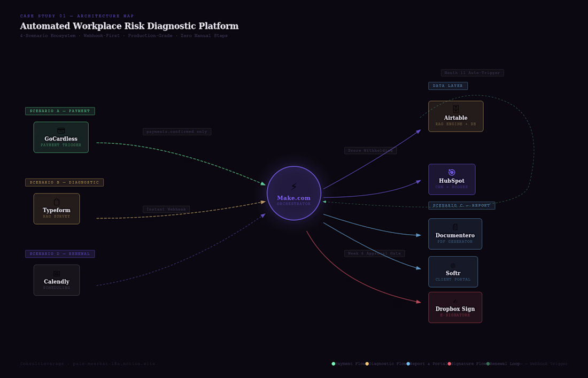Select the Dropbox Sign node title
The height and width of the screenshot is (378, 588).
[455, 309]
